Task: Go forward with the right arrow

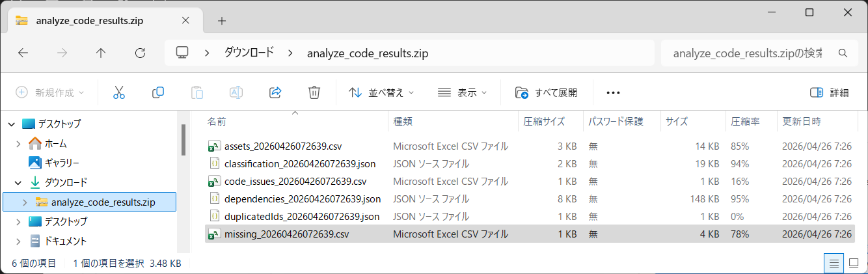Action: tap(62, 53)
